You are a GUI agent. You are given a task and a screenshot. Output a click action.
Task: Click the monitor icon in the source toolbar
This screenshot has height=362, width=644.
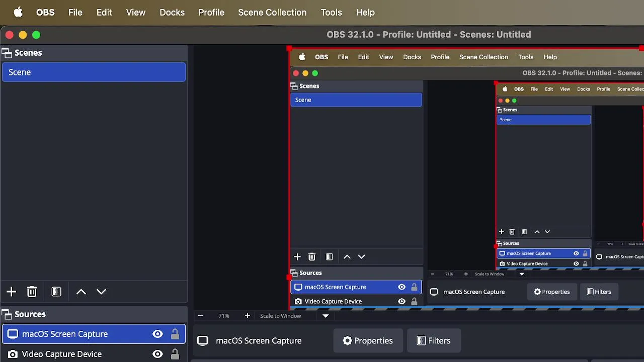point(203,341)
